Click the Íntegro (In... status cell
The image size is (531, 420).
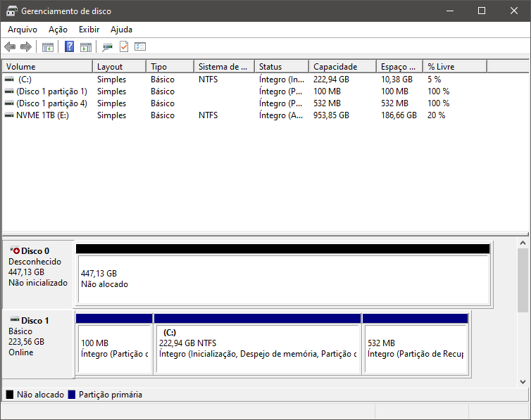282,79
